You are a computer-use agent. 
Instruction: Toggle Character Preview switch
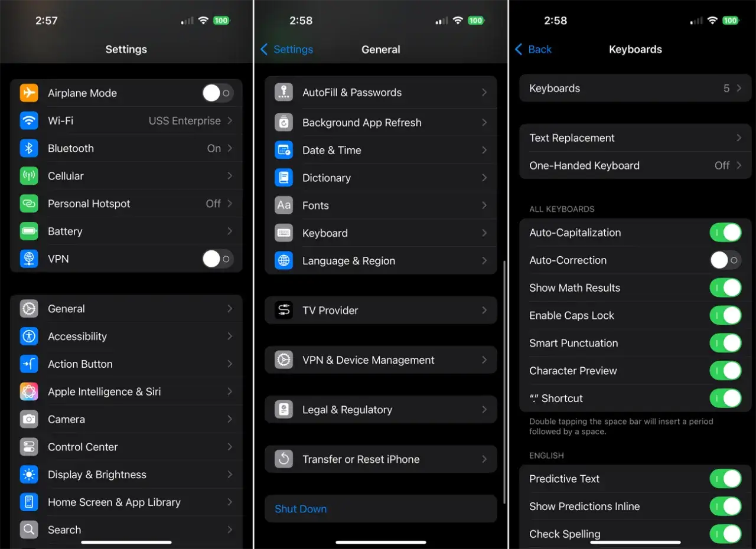coord(725,371)
